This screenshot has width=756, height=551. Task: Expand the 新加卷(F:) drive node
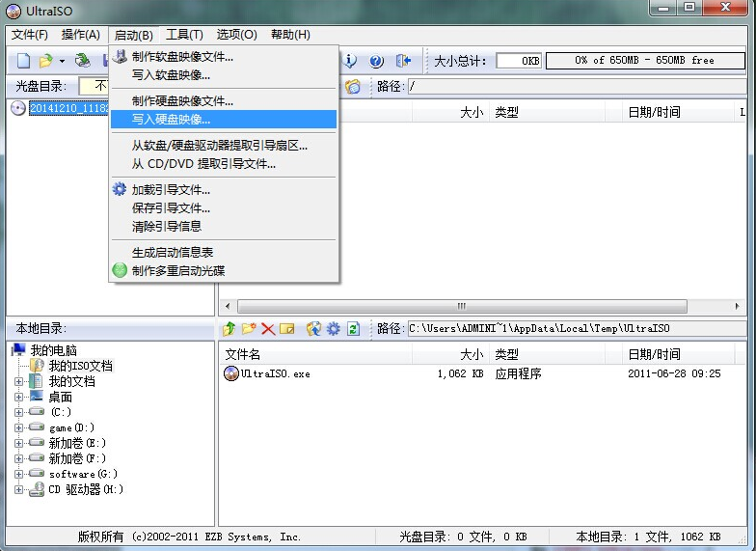[x=19, y=459]
